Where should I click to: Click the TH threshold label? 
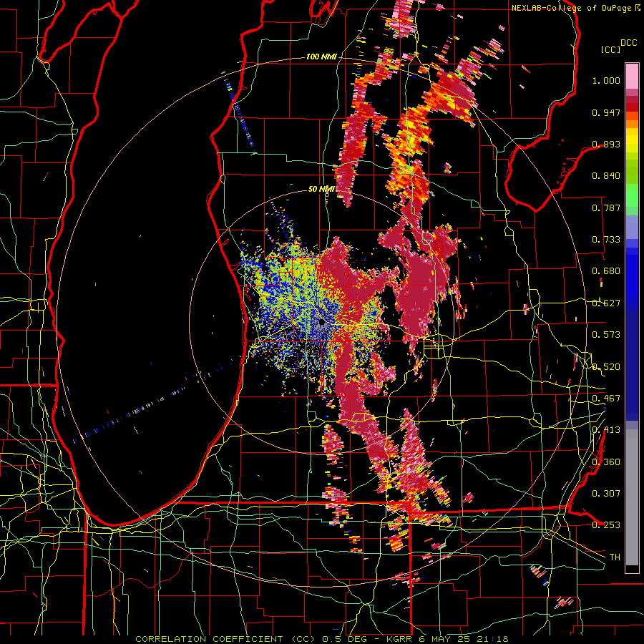tap(615, 557)
